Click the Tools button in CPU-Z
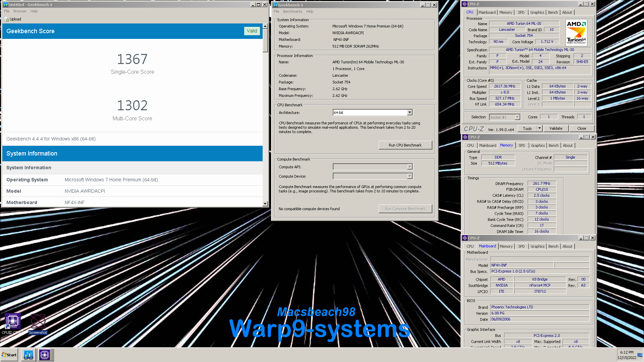Viewport: 644px width, 362px height. point(527,128)
